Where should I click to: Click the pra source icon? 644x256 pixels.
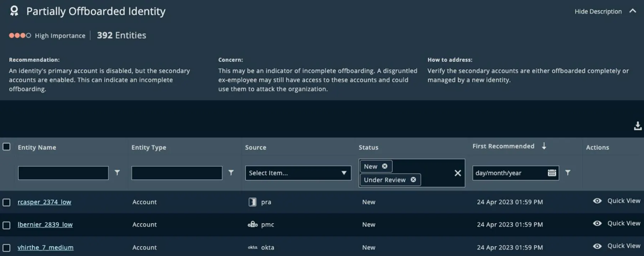tap(252, 202)
